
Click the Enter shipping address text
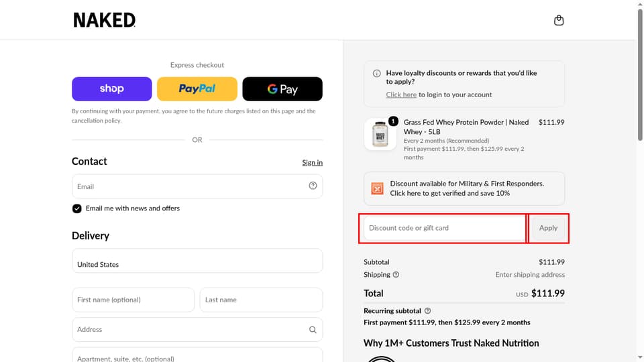pos(530,275)
